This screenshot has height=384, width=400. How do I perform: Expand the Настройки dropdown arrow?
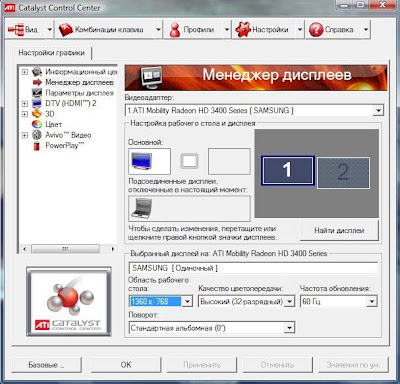coord(300,30)
